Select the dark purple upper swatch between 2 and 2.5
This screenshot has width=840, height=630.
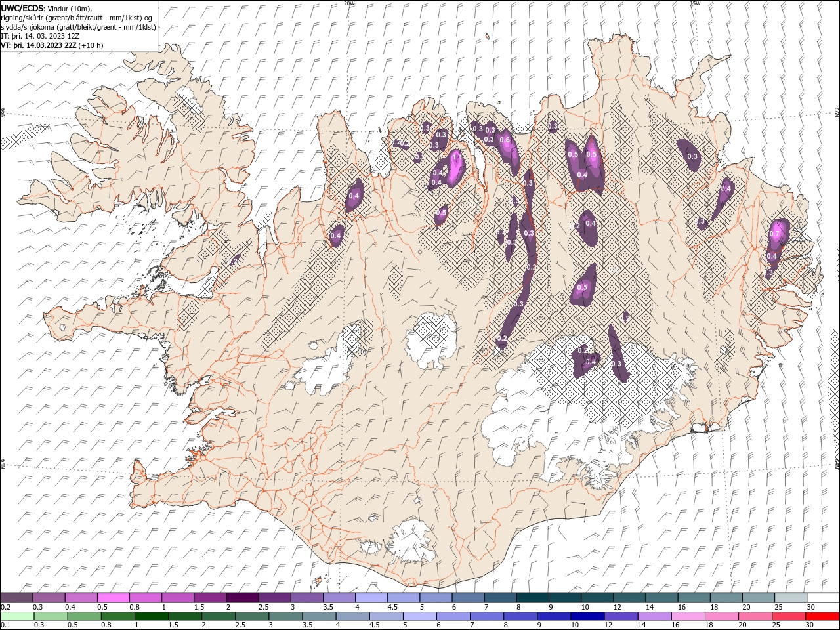[x=242, y=598]
